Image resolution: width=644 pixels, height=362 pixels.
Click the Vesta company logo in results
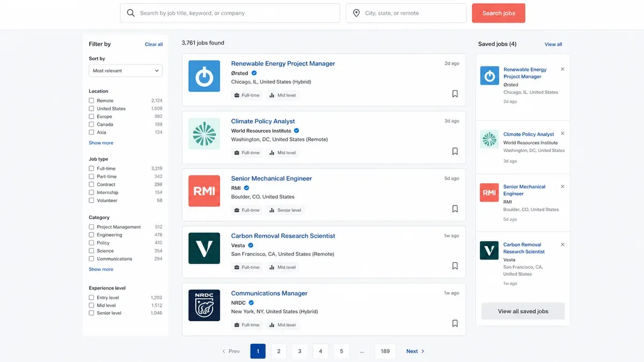[x=204, y=248]
